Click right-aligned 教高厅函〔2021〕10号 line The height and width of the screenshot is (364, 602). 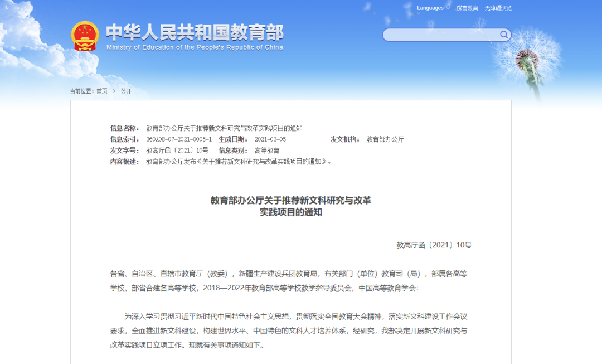(434, 245)
